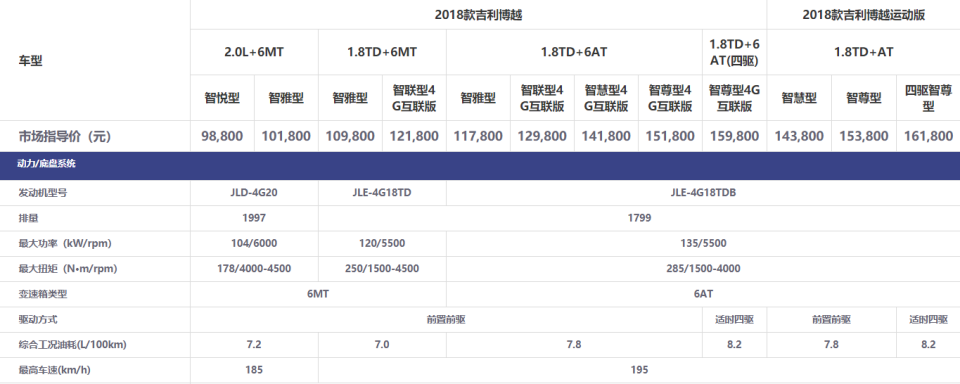Click power value 104/6000
The height and width of the screenshot is (384, 960).
pyautogui.click(x=254, y=243)
